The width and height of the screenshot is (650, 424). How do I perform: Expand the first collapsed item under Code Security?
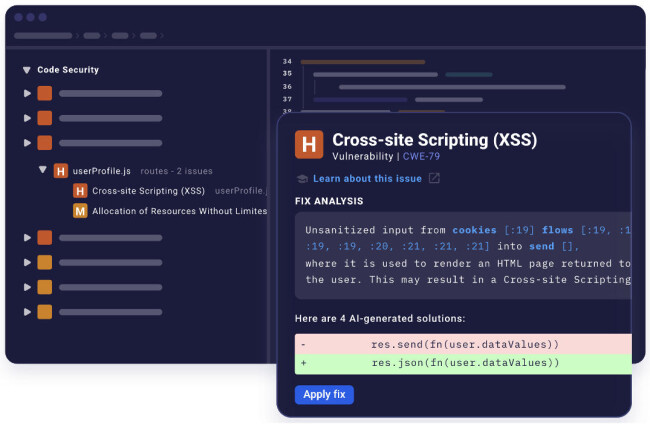click(28, 93)
